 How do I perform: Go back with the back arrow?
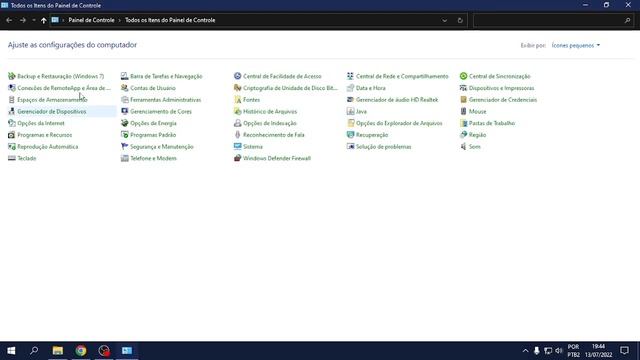9,20
